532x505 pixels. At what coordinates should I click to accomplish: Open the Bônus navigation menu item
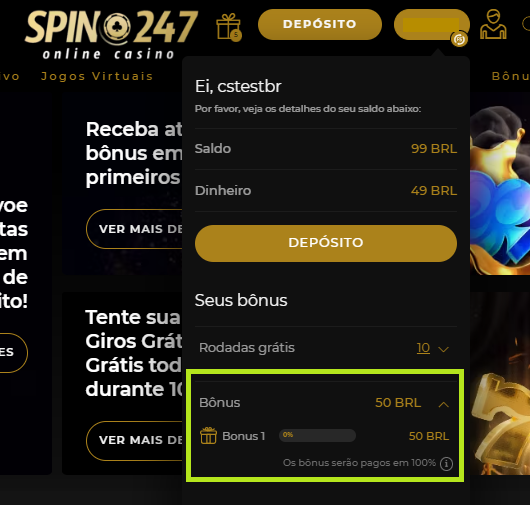click(511, 76)
